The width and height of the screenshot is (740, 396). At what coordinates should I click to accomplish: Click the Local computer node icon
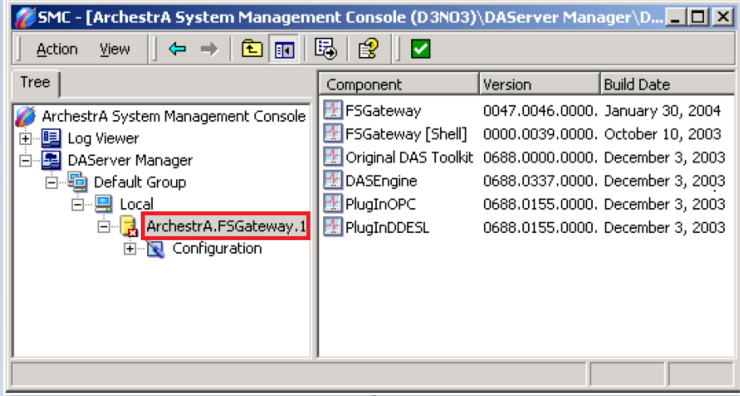[x=103, y=204]
